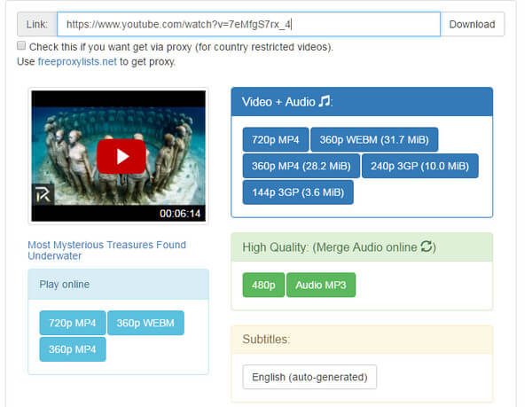This screenshot has height=407, width=532.
Task: Download the 240p 3GP (10.0 MiB) file
Action: click(x=419, y=166)
